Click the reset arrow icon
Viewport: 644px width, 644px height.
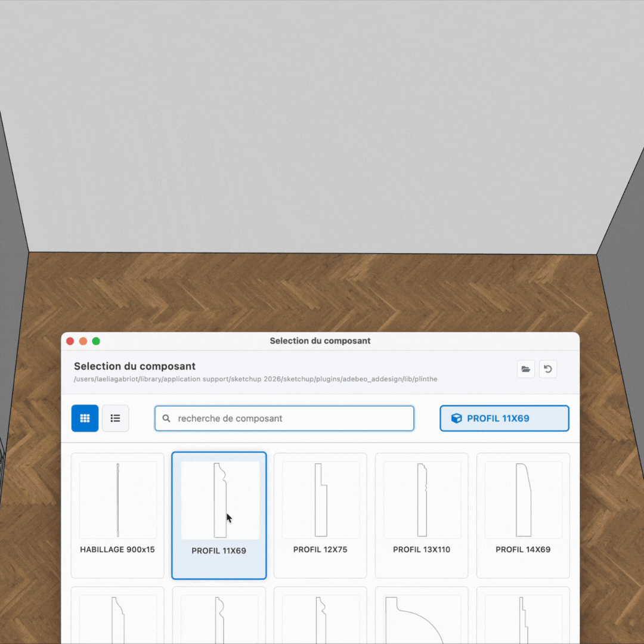point(547,369)
